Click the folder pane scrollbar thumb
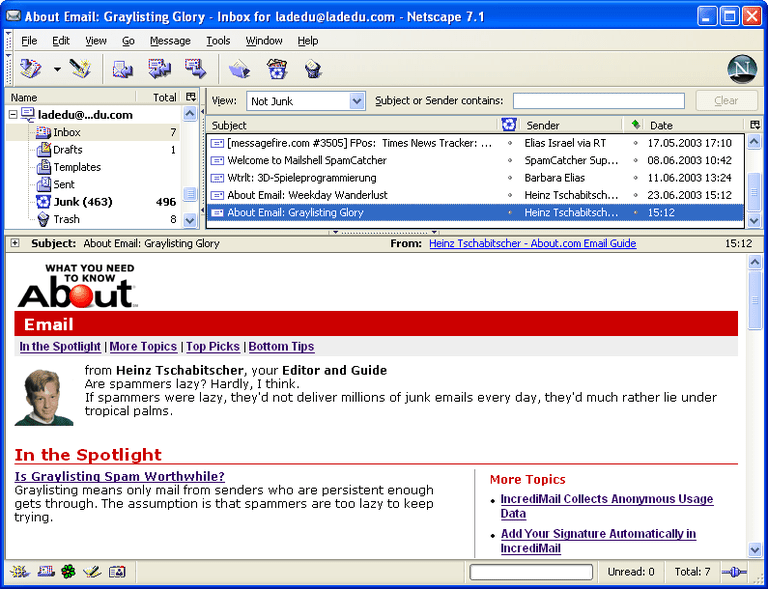Viewport: 768px width, 589px height. [190, 193]
